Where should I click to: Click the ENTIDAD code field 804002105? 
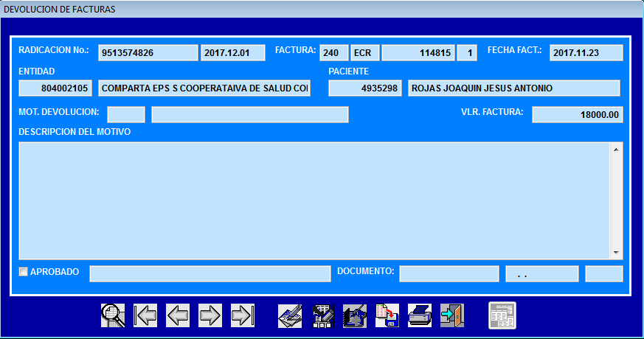click(x=55, y=88)
